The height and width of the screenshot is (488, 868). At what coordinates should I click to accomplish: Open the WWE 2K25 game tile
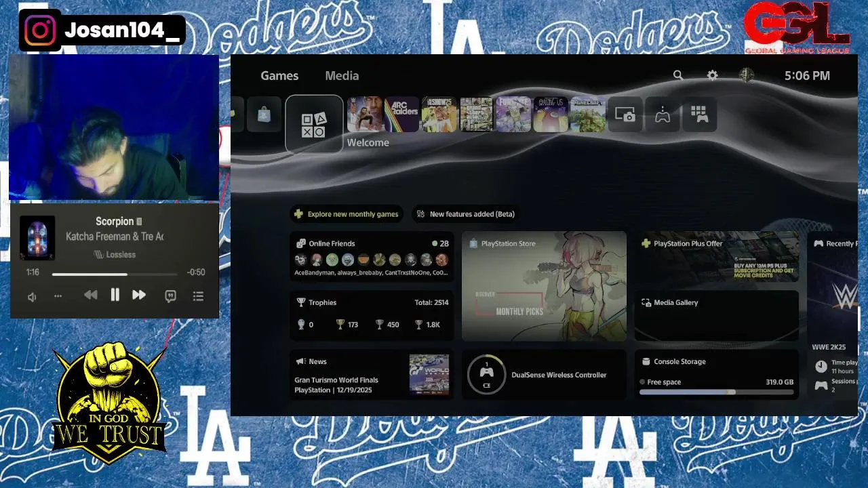click(365, 115)
